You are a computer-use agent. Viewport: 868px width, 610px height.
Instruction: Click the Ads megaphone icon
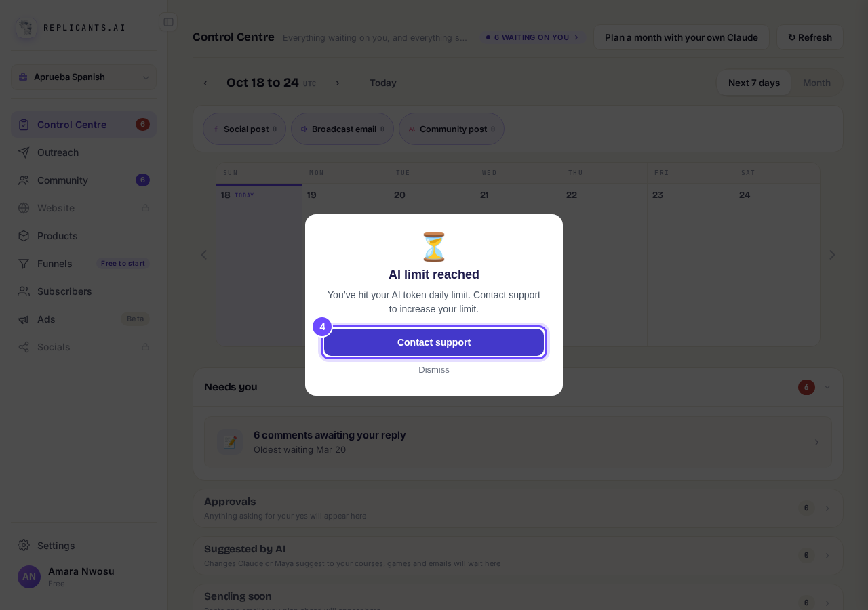24,319
